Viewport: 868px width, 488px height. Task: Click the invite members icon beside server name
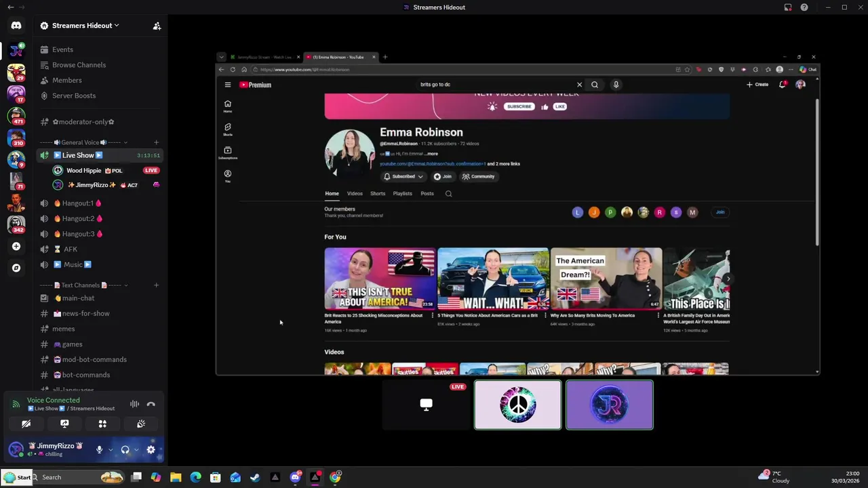(x=157, y=26)
